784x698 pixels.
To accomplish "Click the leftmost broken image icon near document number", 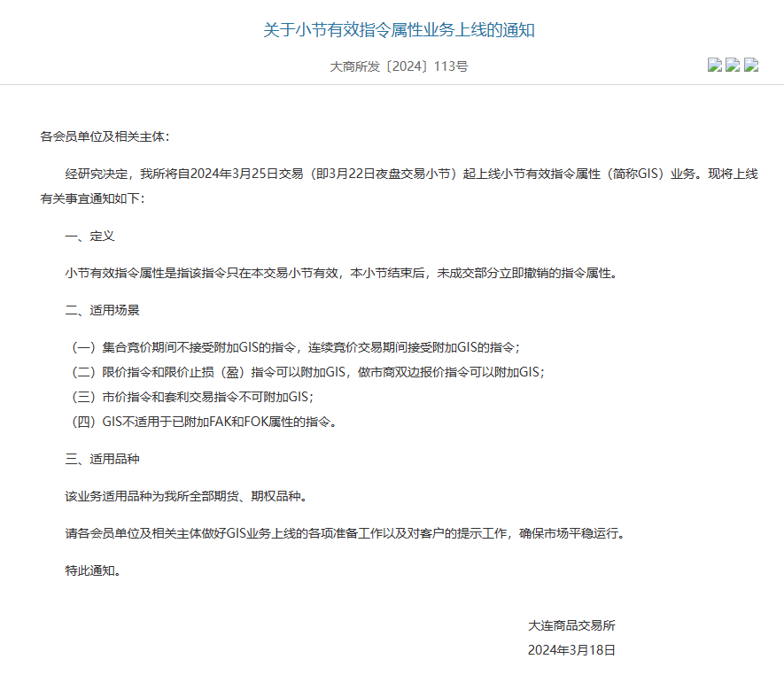I will (715, 65).
